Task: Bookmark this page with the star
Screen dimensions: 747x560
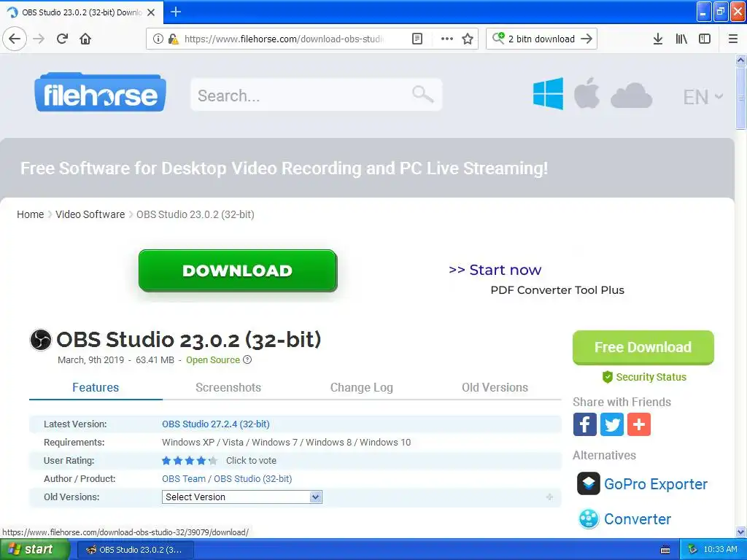Action: click(x=468, y=39)
